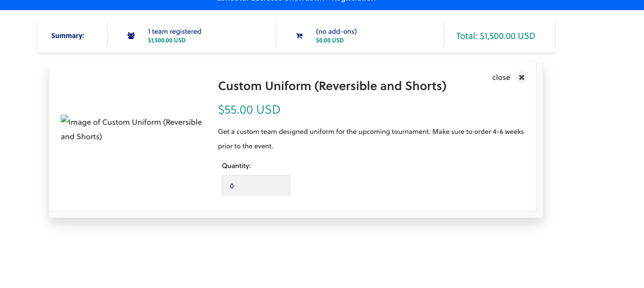Click the uniform description paragraph

point(371,139)
